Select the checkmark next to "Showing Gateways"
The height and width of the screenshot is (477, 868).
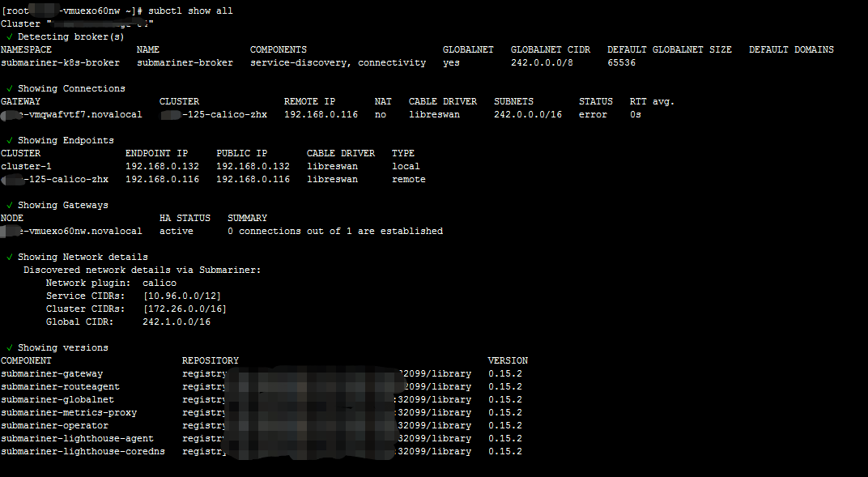click(x=8, y=205)
